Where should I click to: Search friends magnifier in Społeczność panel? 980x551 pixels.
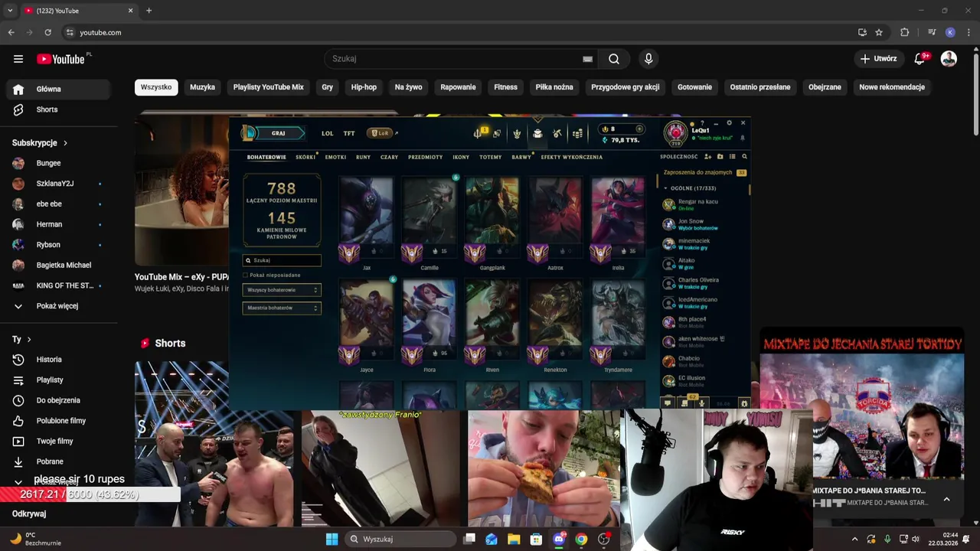[x=744, y=157]
